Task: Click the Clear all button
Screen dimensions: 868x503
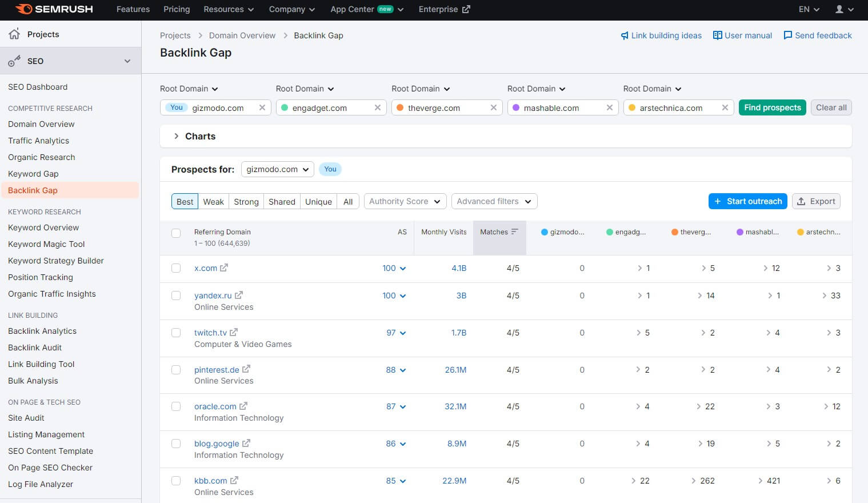Action: (831, 107)
